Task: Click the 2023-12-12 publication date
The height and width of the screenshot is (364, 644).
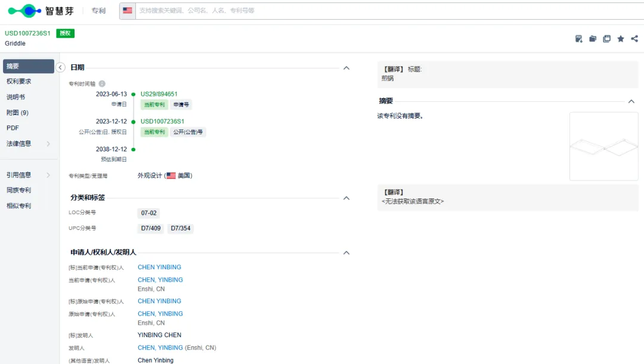Action: (112, 122)
